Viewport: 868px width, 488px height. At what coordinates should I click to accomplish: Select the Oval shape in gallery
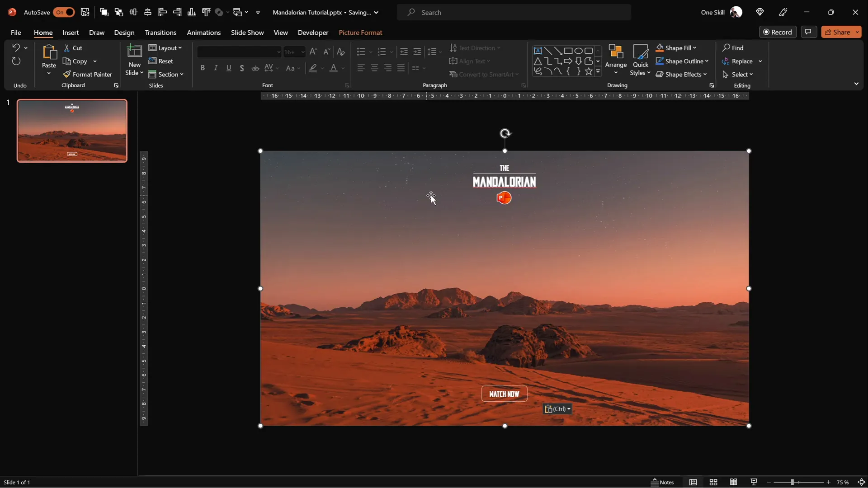(x=578, y=51)
